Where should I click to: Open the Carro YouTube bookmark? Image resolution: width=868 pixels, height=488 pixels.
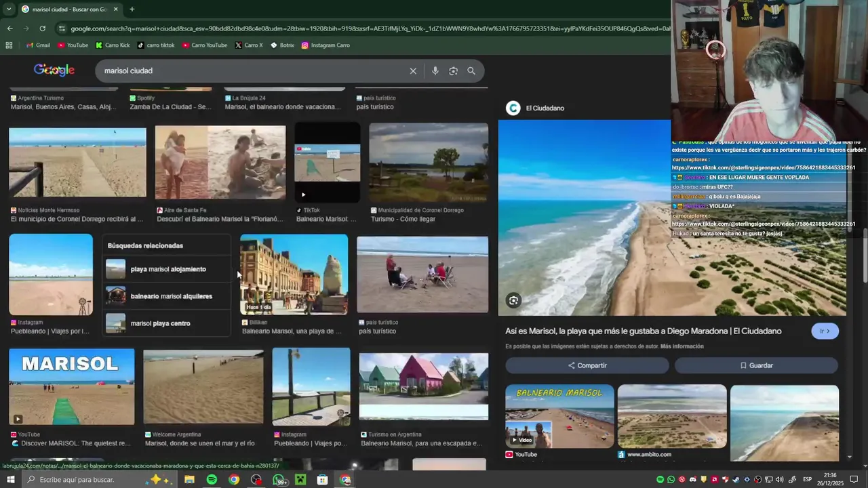click(204, 45)
